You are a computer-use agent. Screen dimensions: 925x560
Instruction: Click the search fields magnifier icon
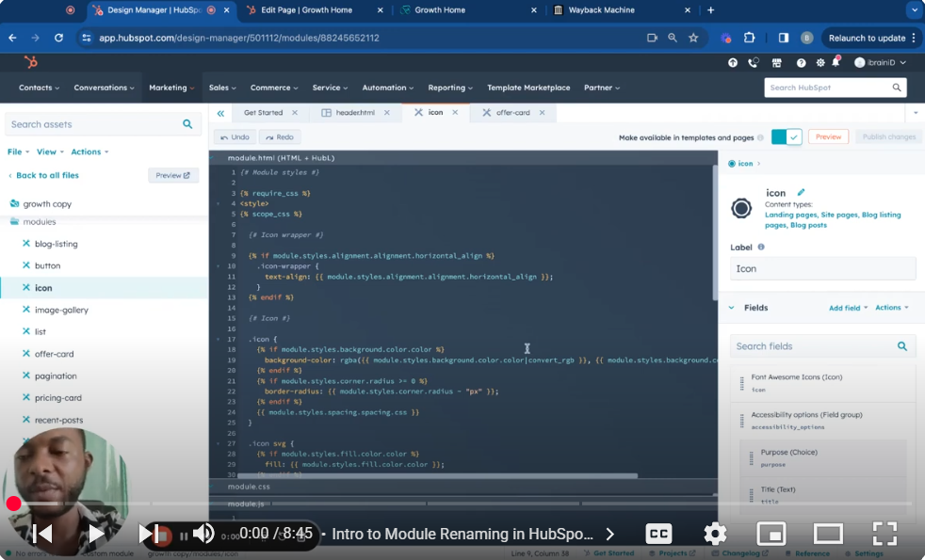click(902, 346)
